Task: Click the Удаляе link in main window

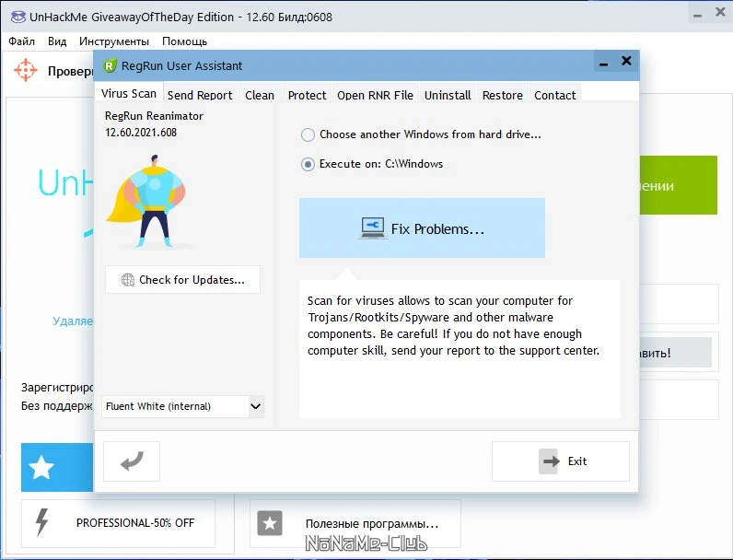Action: (x=73, y=321)
